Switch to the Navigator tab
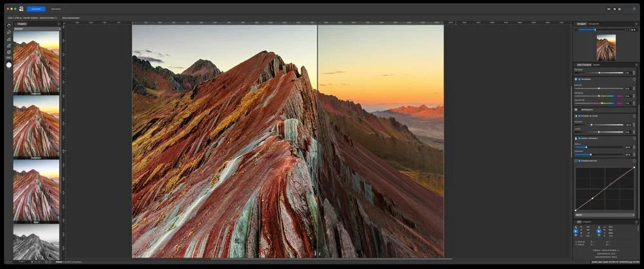The image size is (644, 269). click(581, 24)
